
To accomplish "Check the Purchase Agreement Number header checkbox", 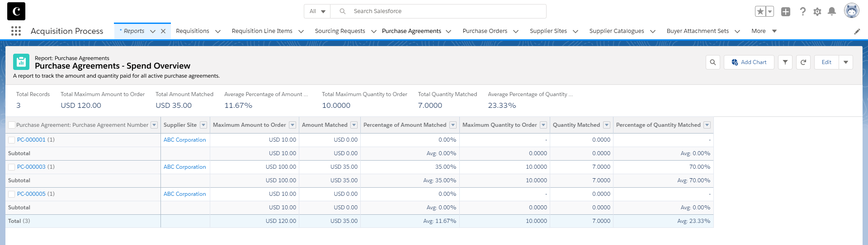I will click(12, 125).
